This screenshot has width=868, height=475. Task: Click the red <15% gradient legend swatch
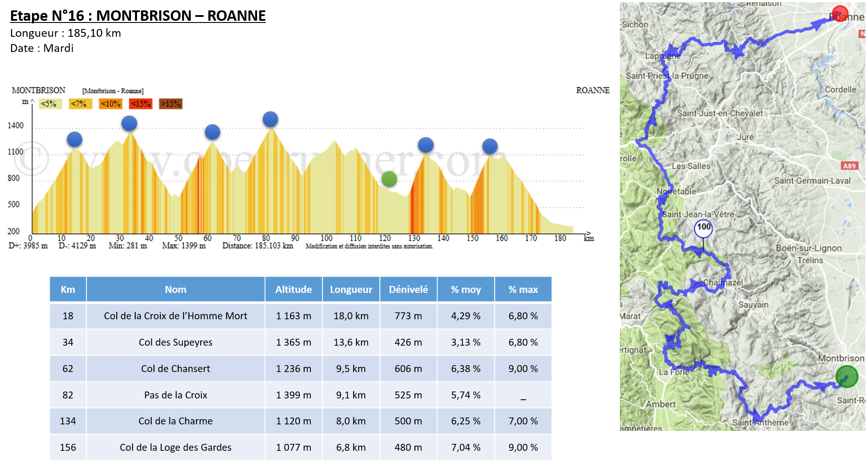pyautogui.click(x=140, y=104)
